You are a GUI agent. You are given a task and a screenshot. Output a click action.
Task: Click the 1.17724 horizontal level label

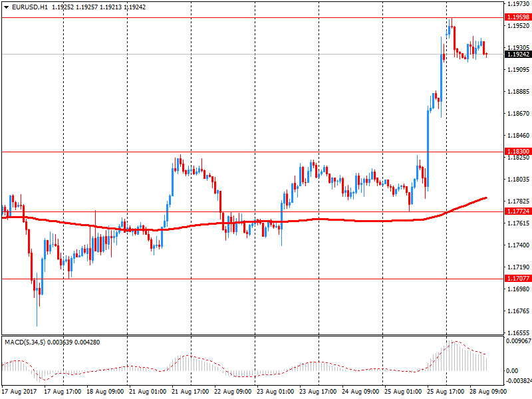pyautogui.click(x=518, y=211)
